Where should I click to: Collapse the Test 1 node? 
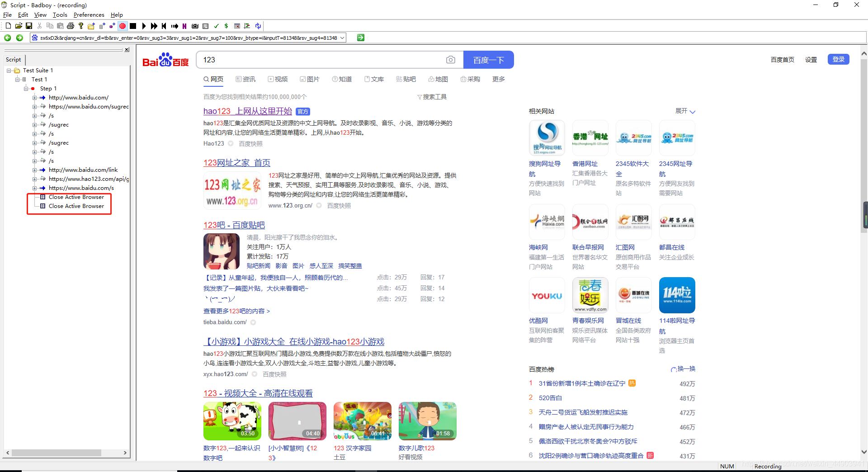18,80
